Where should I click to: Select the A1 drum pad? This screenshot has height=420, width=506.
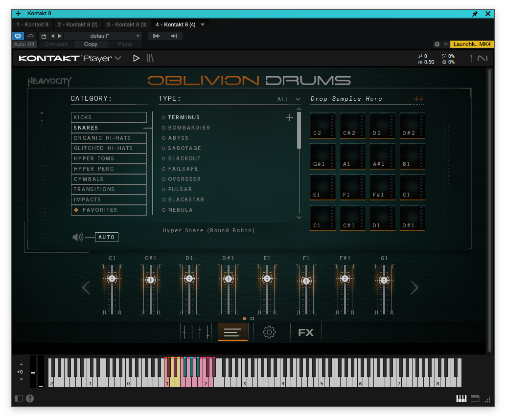pos(352,156)
